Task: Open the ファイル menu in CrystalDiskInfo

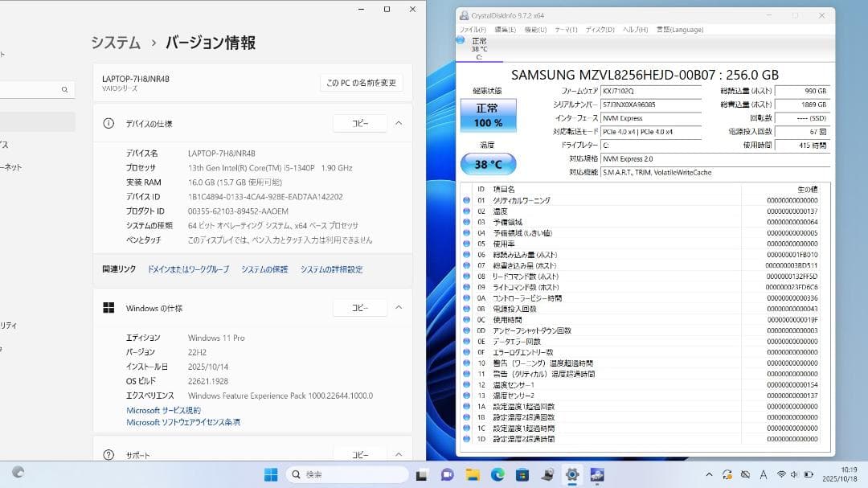Action: pyautogui.click(x=474, y=29)
